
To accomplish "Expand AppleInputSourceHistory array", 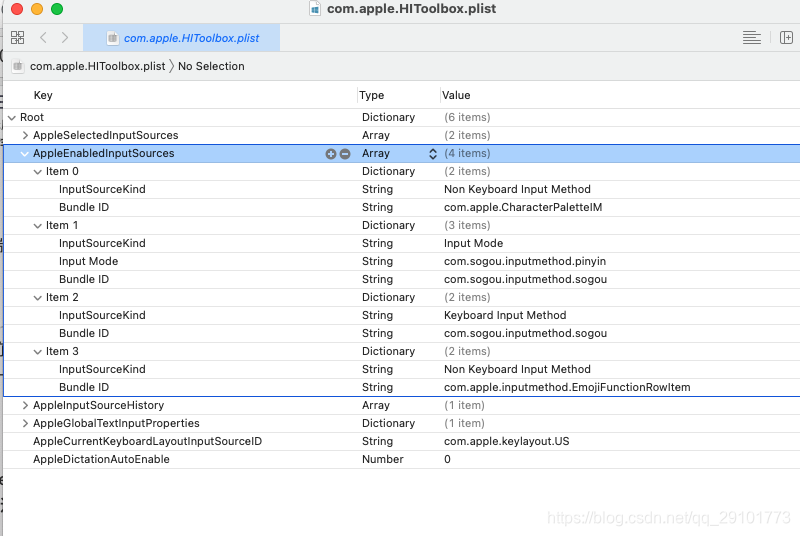I will point(25,405).
